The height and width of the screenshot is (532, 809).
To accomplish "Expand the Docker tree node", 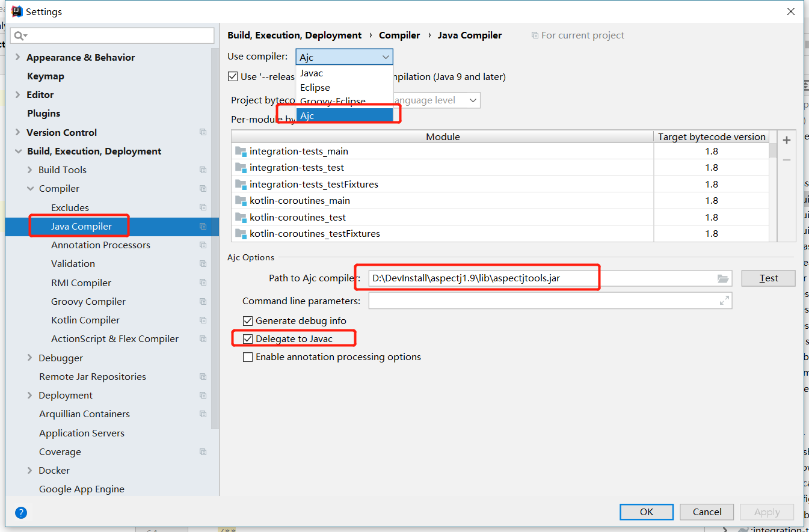I will pyautogui.click(x=30, y=471).
